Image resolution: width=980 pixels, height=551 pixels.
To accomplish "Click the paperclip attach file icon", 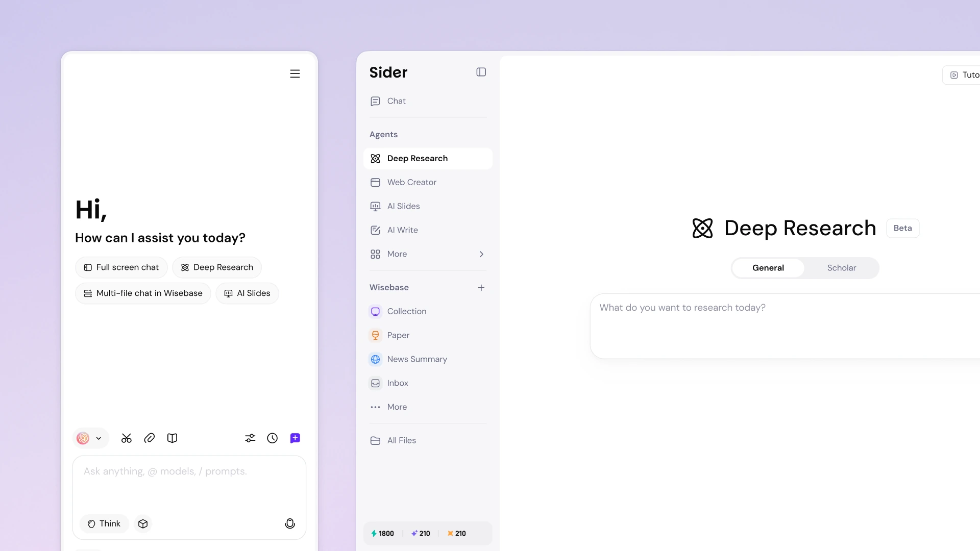I will pos(150,438).
